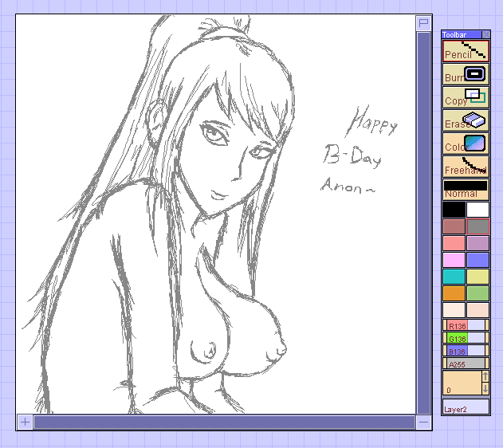Switch to the Color gradient tool
Viewport: 503px width, 448px height.
(x=466, y=143)
